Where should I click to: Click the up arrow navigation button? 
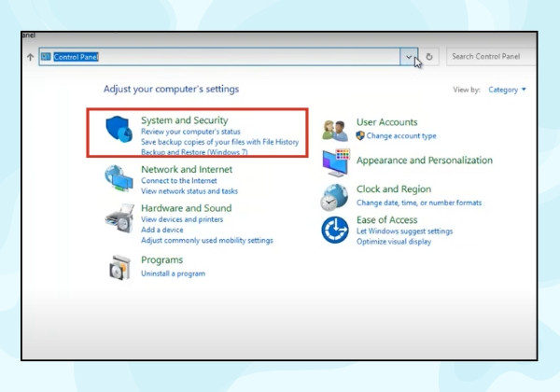pyautogui.click(x=31, y=57)
